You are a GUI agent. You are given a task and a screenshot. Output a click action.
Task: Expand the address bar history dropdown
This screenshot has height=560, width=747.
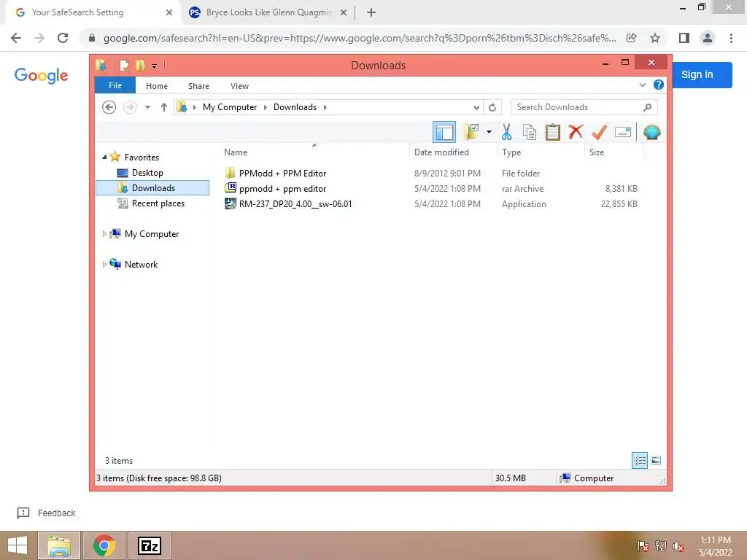point(476,107)
